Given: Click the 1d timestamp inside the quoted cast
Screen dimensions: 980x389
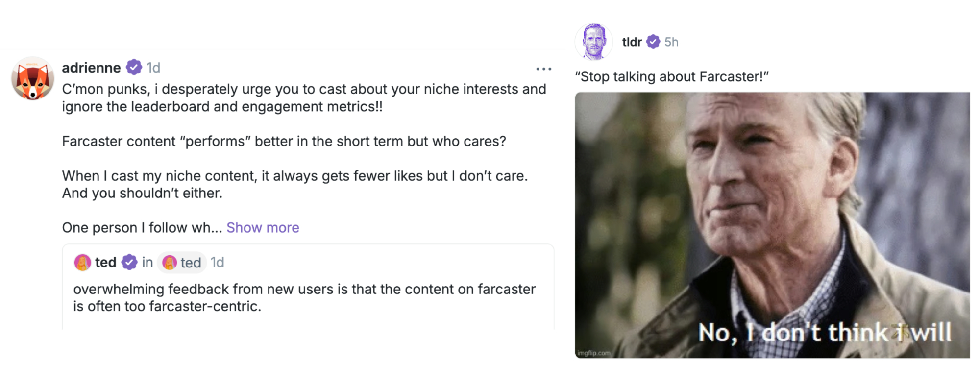Looking at the screenshot, I should click(217, 262).
